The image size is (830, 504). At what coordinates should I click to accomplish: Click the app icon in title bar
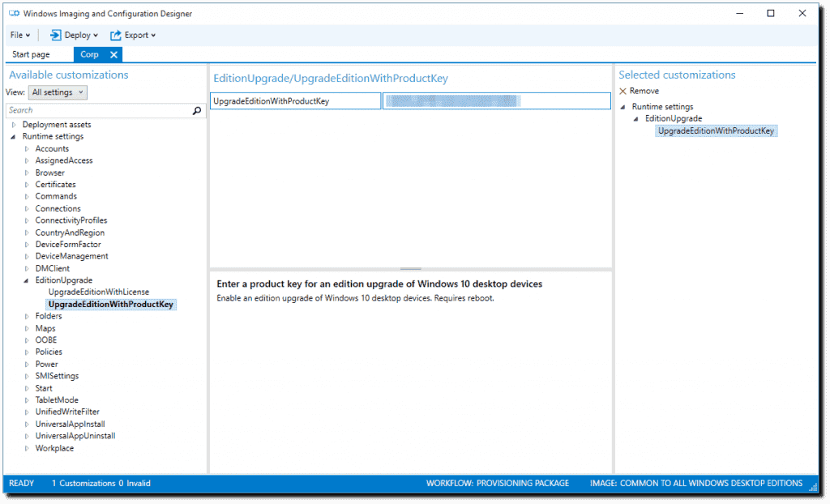15,13
